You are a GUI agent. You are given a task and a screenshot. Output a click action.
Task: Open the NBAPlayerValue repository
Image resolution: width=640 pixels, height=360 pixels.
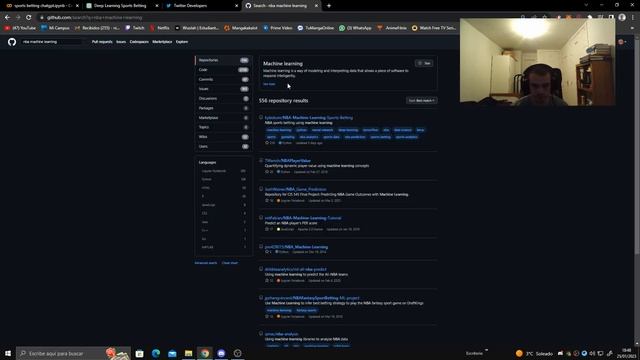[x=288, y=160]
